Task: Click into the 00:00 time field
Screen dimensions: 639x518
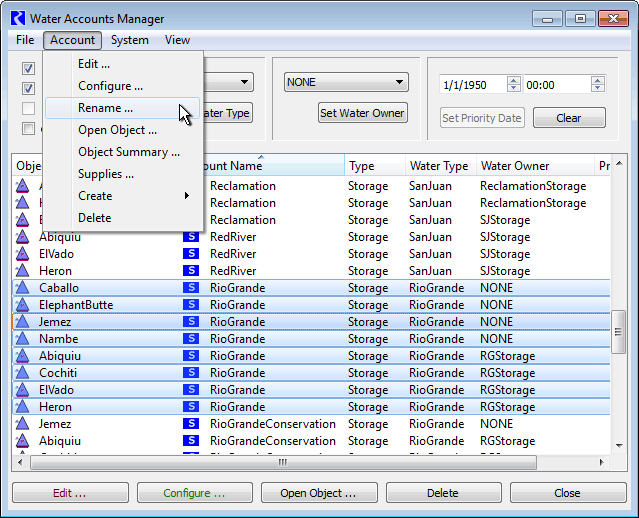Action: pos(557,85)
